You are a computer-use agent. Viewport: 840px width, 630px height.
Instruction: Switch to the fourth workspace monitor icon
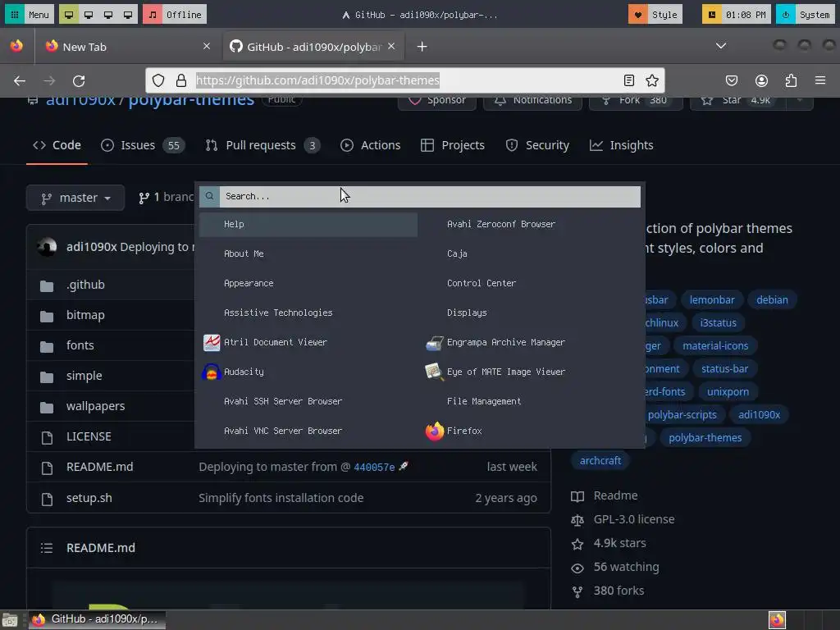click(x=127, y=15)
